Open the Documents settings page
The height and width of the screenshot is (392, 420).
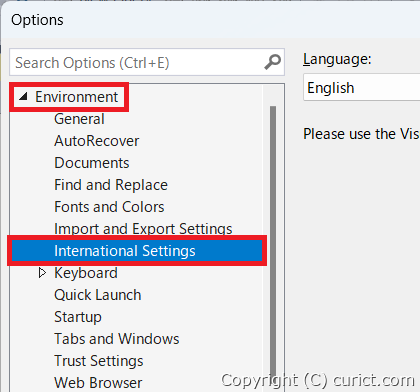[x=92, y=163]
